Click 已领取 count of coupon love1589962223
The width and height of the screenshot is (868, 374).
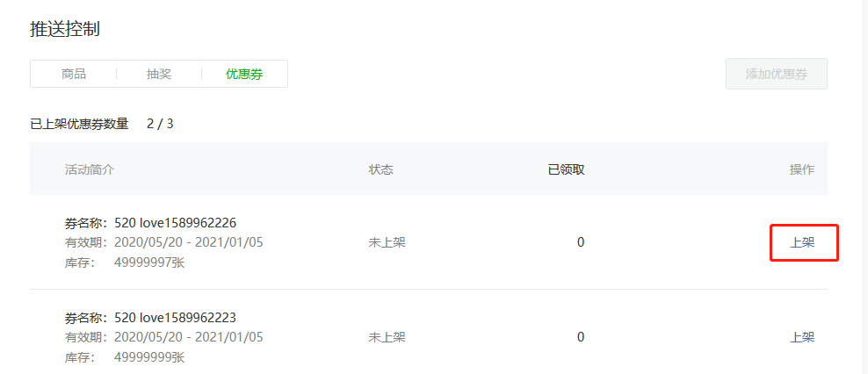580,337
